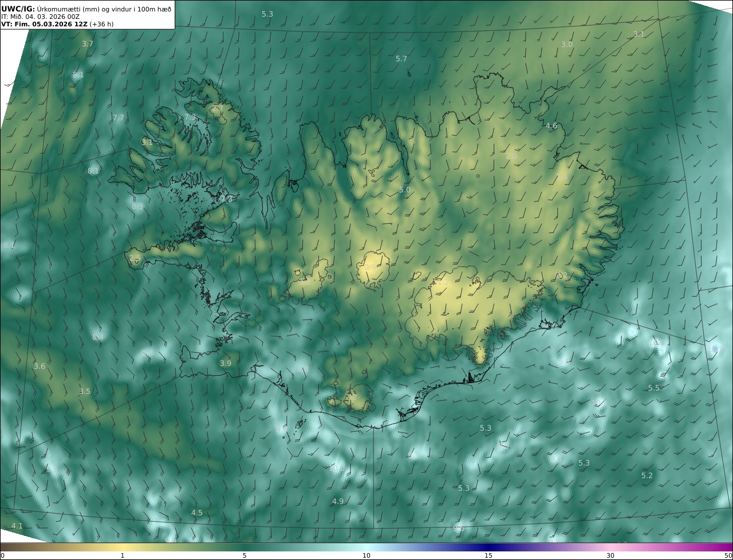The height and width of the screenshot is (560, 733).
Task: Pick the yellow colorbar segment above 1
Action: click(x=123, y=547)
